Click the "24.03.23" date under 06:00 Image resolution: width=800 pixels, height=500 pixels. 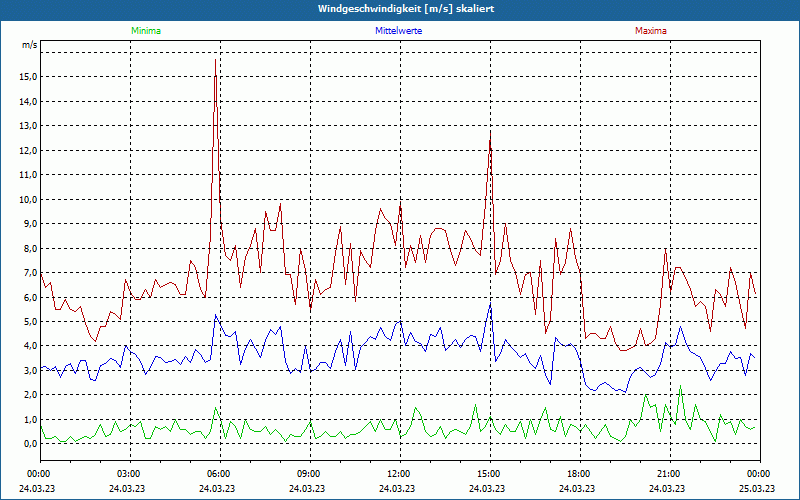click(217, 488)
